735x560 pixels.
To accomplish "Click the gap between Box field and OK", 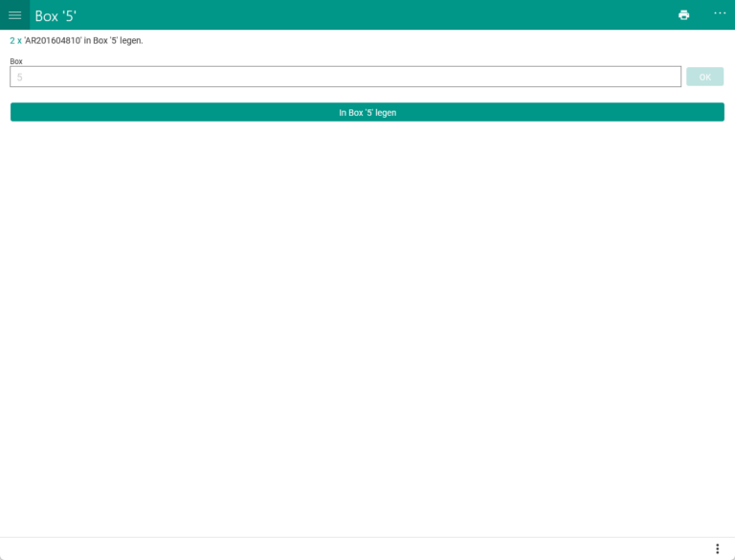I will click(x=683, y=77).
